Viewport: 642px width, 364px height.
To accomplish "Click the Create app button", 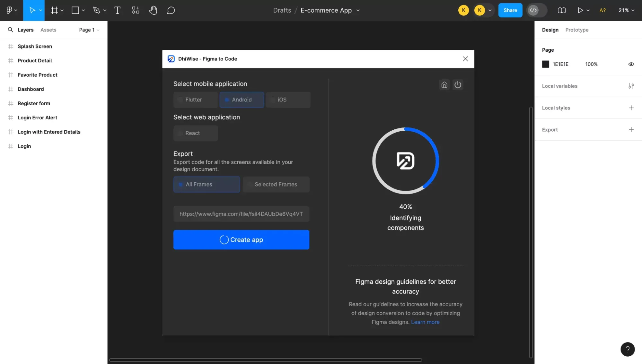I will (241, 240).
